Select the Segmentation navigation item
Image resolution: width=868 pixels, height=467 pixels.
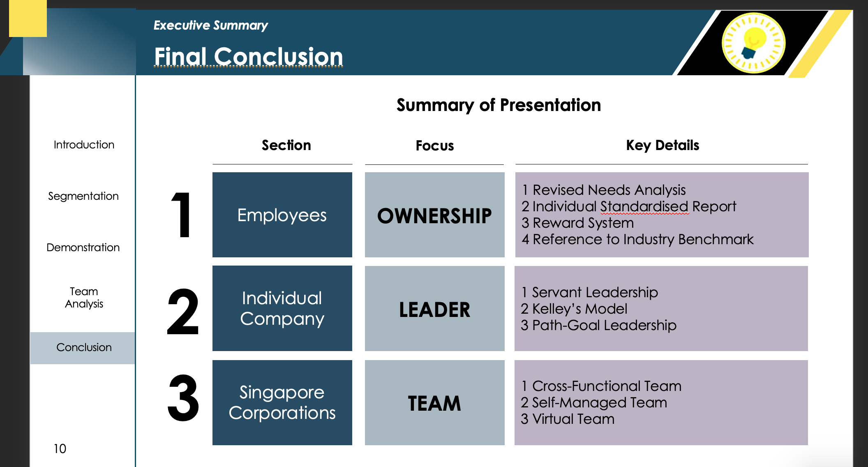point(83,196)
